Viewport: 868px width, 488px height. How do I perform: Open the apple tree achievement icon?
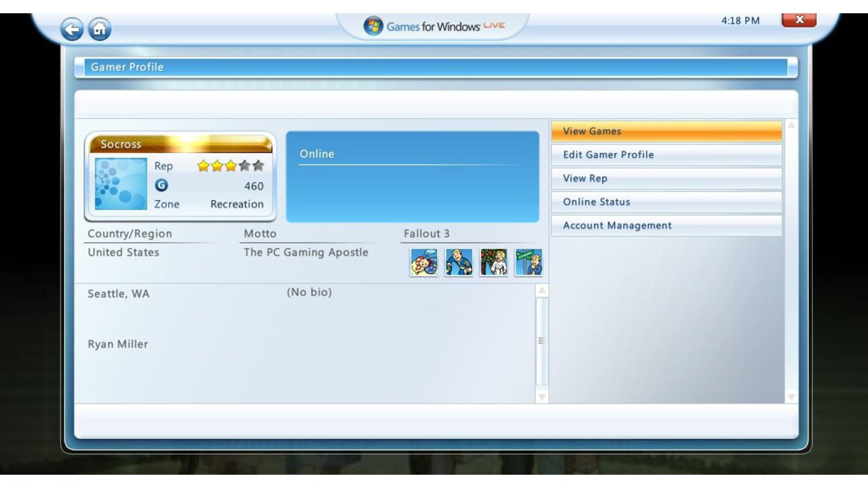(x=494, y=262)
